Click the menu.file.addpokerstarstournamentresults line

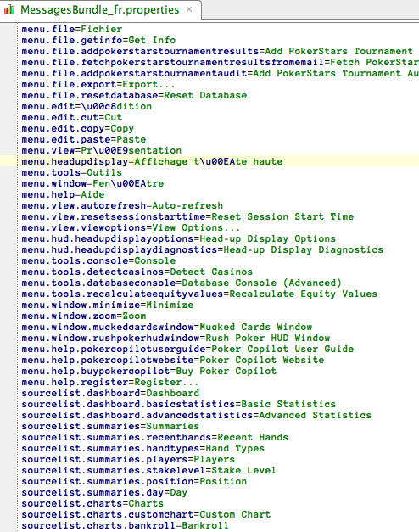tap(217, 51)
